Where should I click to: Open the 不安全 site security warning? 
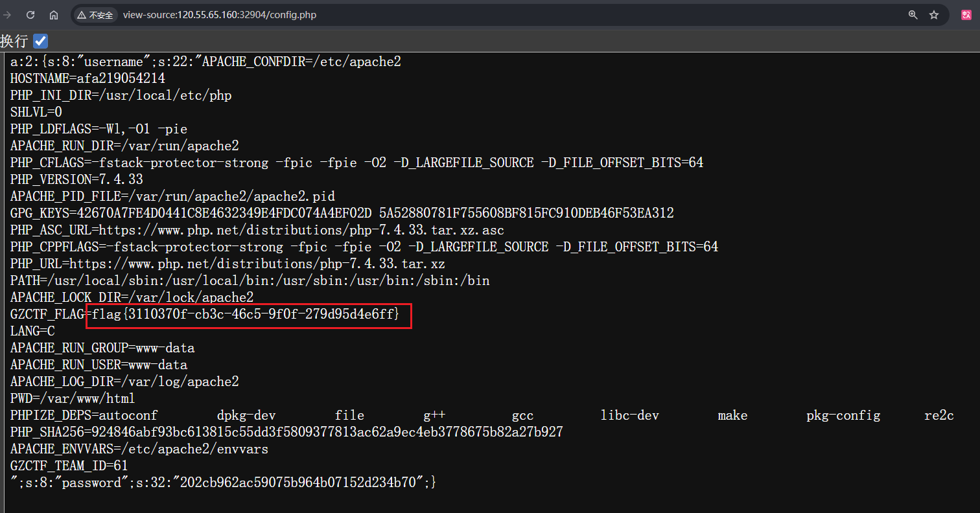click(x=95, y=15)
